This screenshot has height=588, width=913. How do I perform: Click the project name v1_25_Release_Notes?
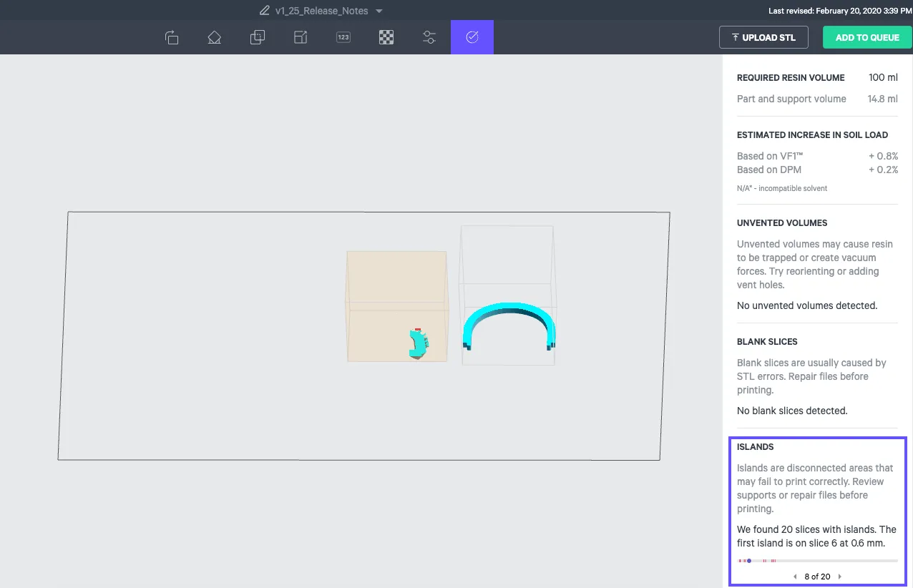click(322, 11)
